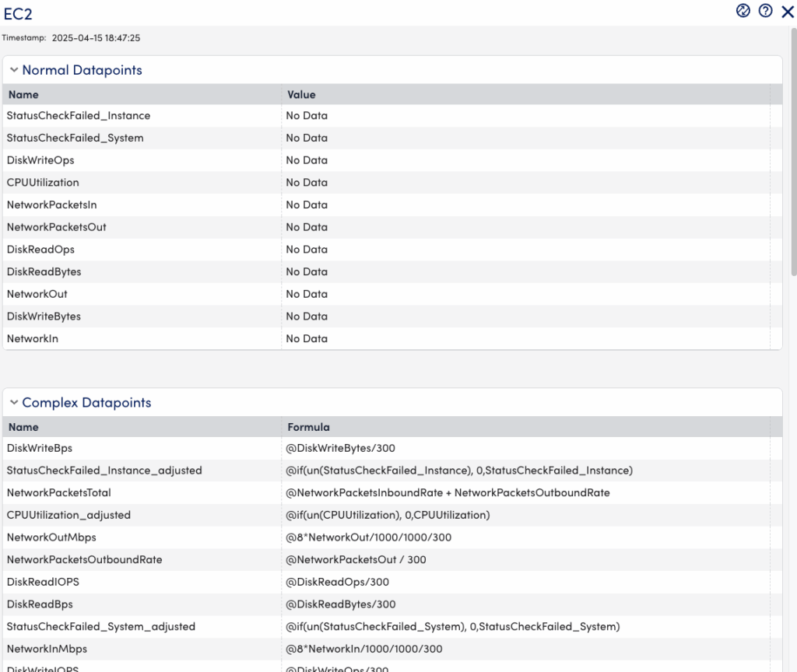Select the NetworkPacketsTotal datapoint name

(x=59, y=493)
